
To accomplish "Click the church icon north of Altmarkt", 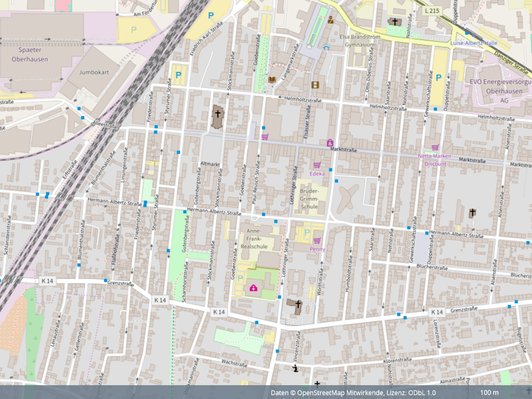I will pos(218,114).
